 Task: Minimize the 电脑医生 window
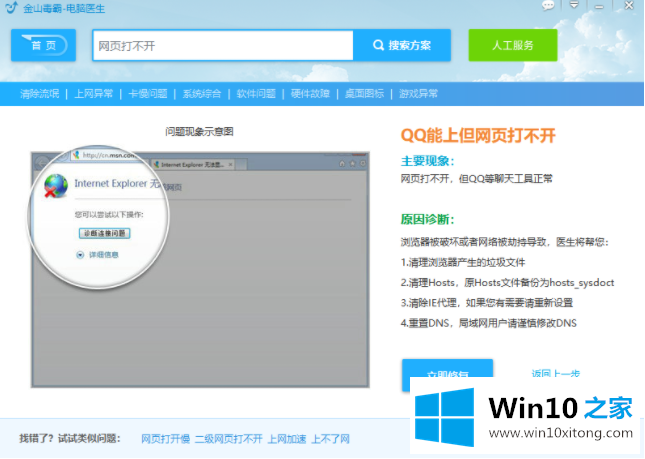599,7
